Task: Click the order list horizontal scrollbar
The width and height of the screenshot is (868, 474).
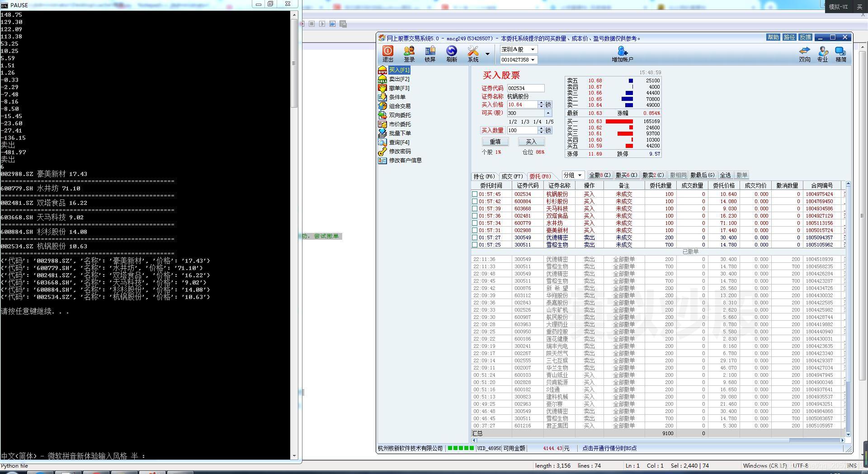Action: [658, 440]
